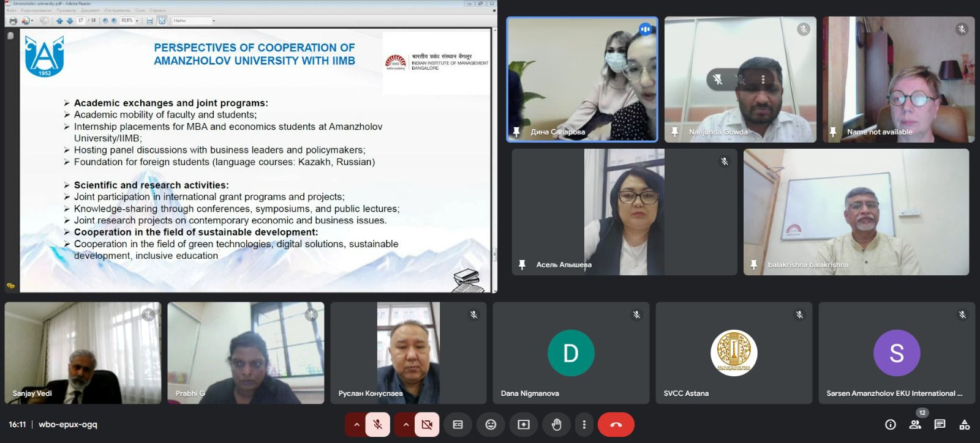The image size is (980, 443).
Task: Send a reaction with the emoji button
Action: (x=491, y=425)
